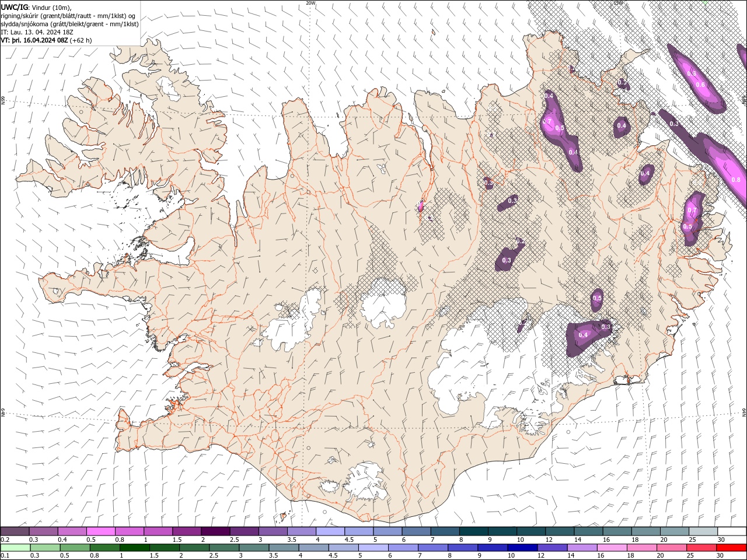Pick the darkest purple 2–2.5 swatch in the top legend

click(x=215, y=531)
